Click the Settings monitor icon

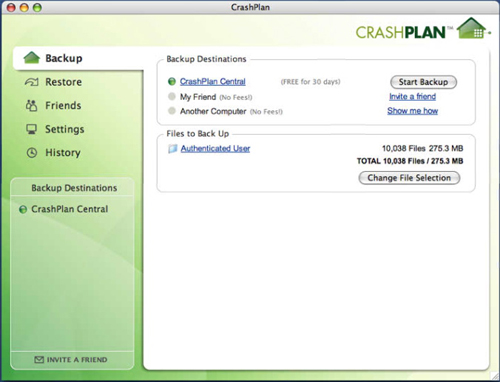[32, 129]
